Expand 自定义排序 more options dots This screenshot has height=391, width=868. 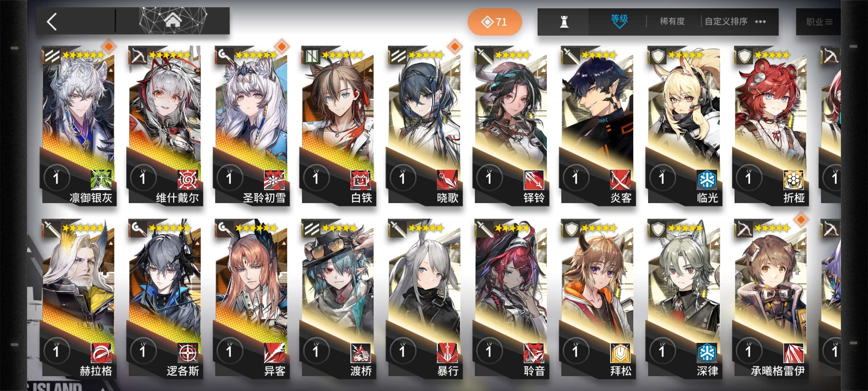click(761, 22)
